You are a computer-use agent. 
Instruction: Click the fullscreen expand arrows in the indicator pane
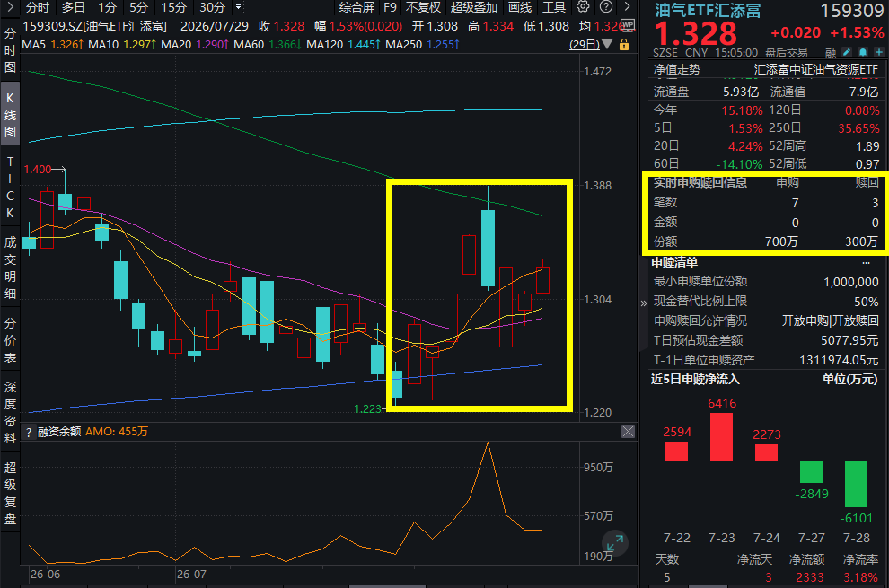point(615,543)
